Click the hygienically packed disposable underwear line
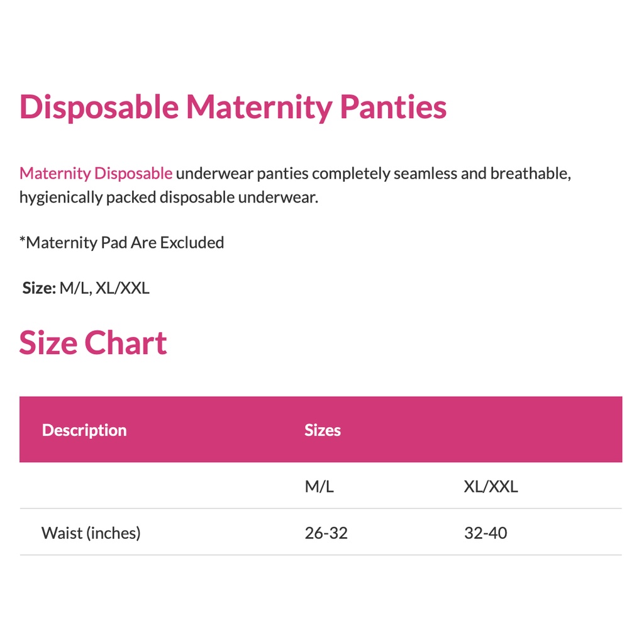This screenshot has width=644, height=644. click(x=169, y=197)
